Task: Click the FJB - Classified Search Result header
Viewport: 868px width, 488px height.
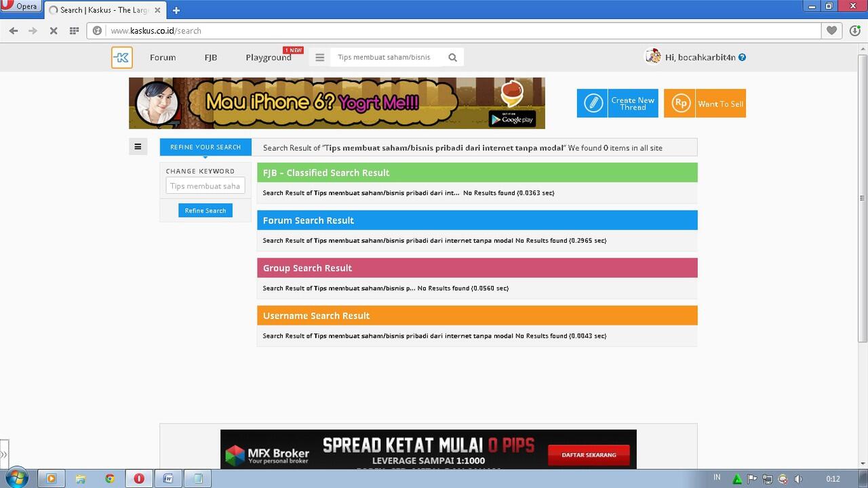Action: [x=477, y=173]
